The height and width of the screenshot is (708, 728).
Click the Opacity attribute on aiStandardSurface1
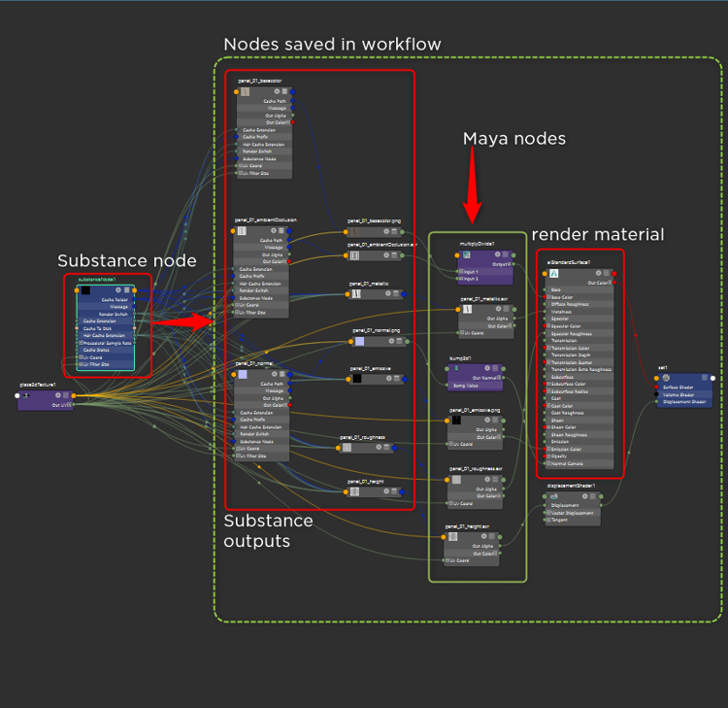pos(559,456)
